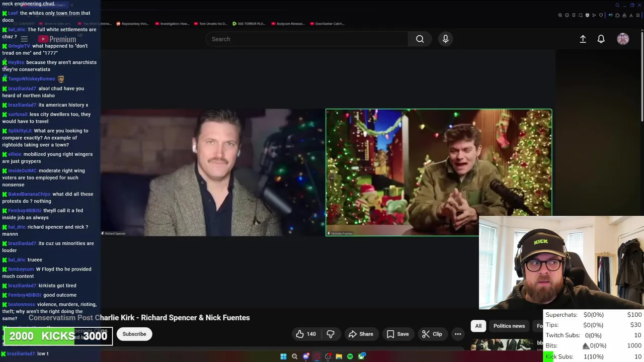Run search with the magnifier button
The width and height of the screenshot is (644, 362).
tap(420, 39)
